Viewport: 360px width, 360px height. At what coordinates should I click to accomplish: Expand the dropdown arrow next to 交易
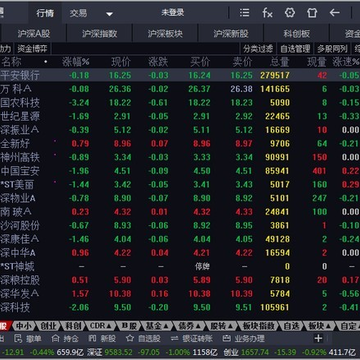(109, 14)
